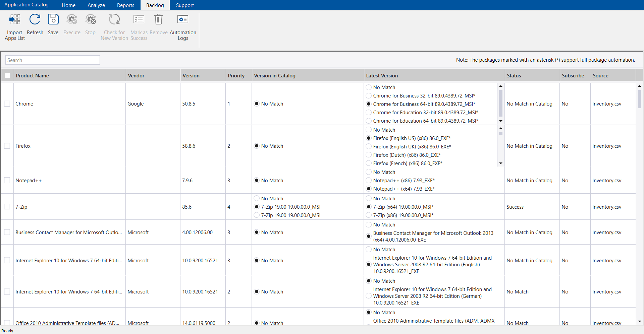Viewport: 644px width, 334px height.
Task: Focus the Search input field
Action: point(53,60)
